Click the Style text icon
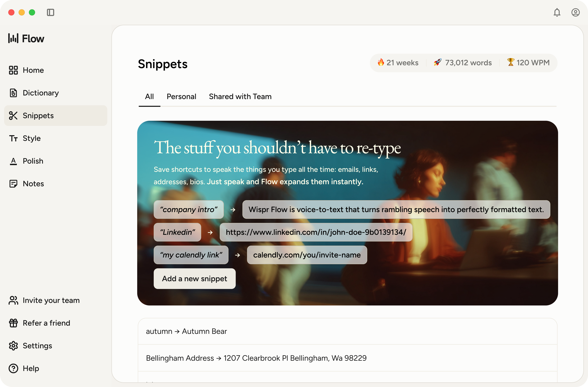Screen dimensions: 588x387 click(x=14, y=138)
